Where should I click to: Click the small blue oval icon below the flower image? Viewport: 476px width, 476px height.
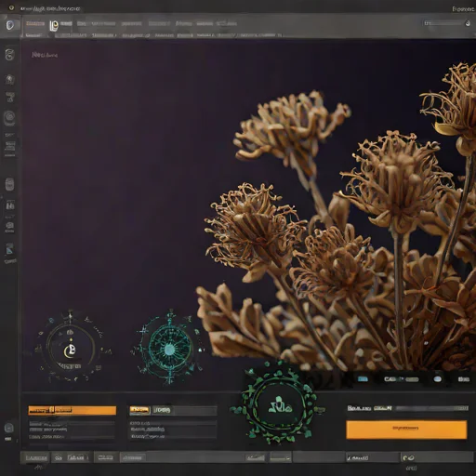pos(437,379)
